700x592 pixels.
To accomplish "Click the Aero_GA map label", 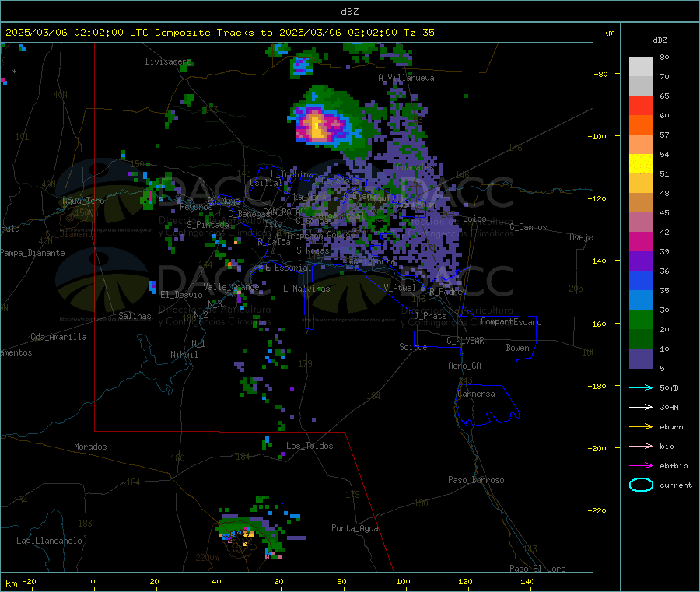I will click(x=464, y=366).
